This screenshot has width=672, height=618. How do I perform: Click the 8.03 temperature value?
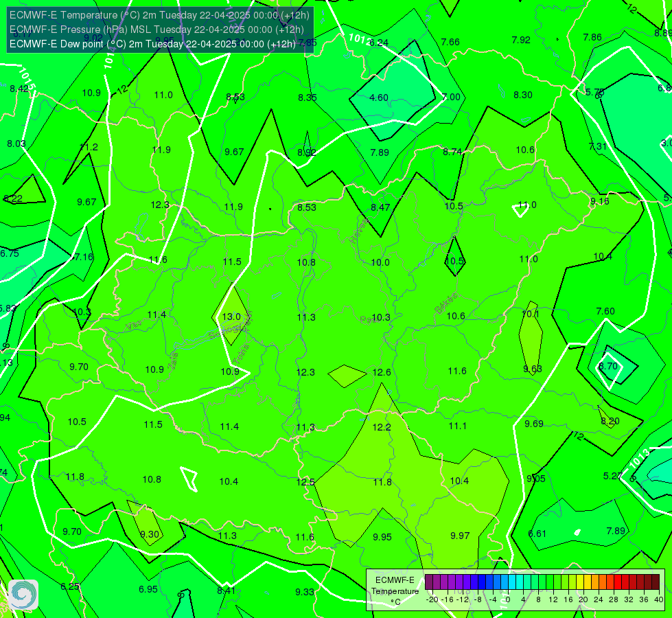pyautogui.click(x=16, y=144)
